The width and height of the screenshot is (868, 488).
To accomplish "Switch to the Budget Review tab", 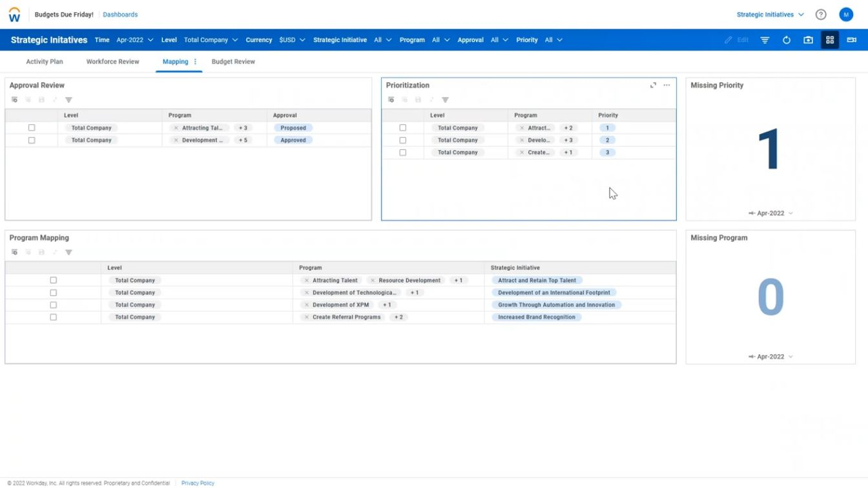I will [x=232, y=61].
